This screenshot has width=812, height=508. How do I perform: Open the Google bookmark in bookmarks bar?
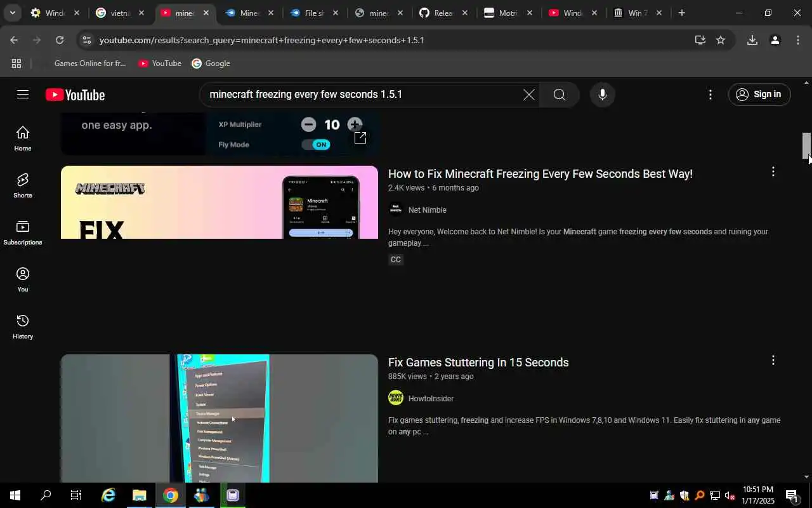[211, 63]
